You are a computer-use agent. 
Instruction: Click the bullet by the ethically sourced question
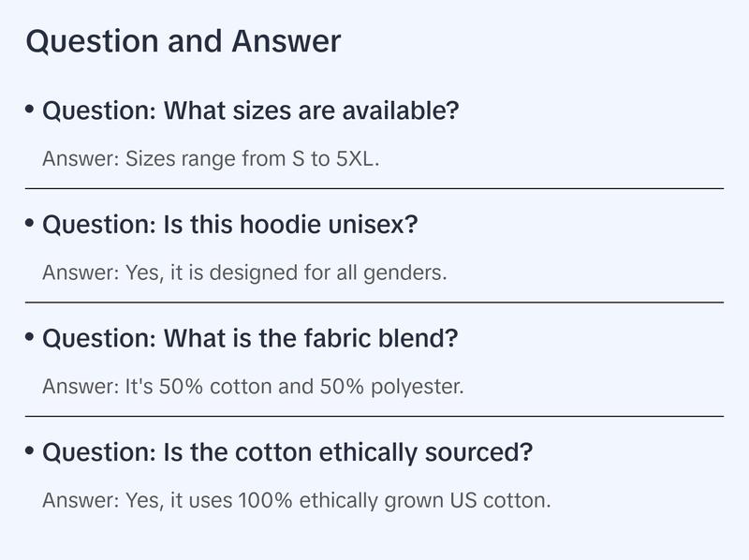coord(30,451)
